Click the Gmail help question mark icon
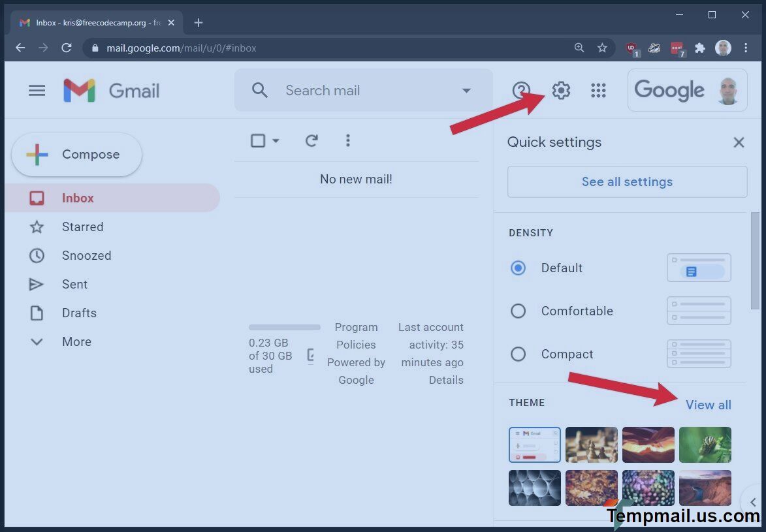Screen dimensions: 766x532 pyautogui.click(x=520, y=91)
